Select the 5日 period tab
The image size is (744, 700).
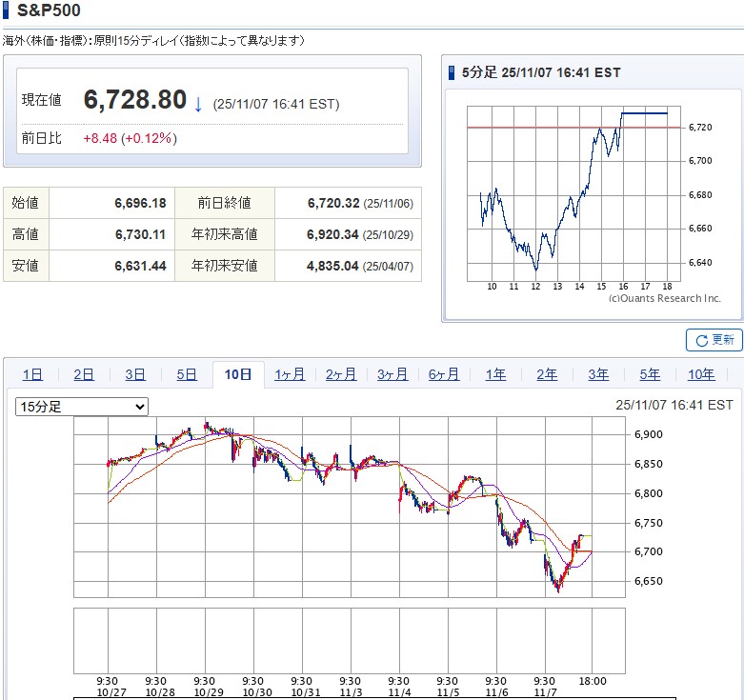187,375
